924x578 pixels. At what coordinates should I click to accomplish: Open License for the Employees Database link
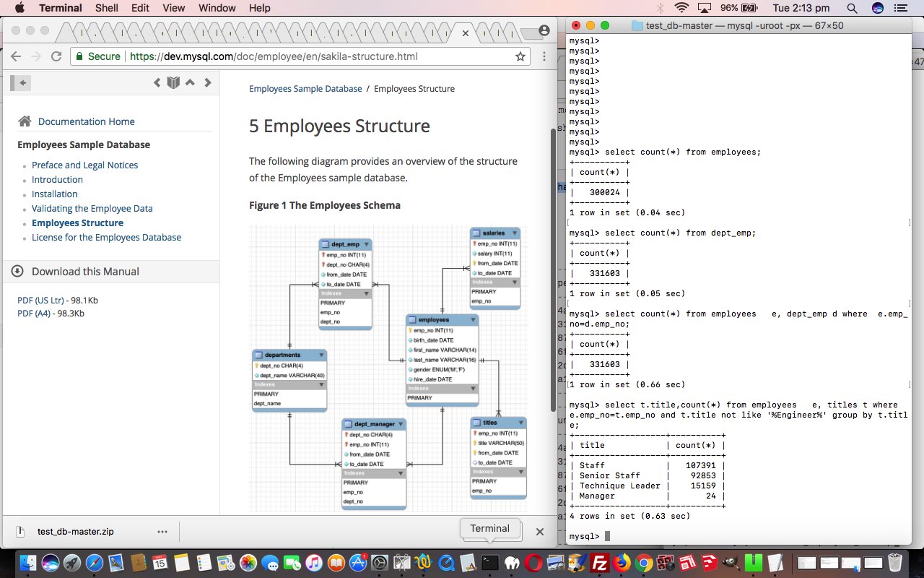[106, 237]
